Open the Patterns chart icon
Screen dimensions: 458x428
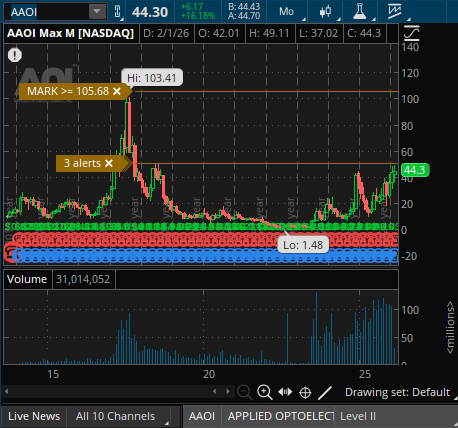(x=395, y=11)
